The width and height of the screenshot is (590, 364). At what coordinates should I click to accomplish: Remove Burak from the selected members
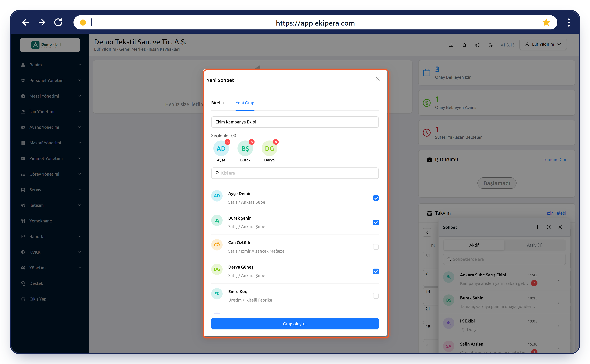point(251,142)
